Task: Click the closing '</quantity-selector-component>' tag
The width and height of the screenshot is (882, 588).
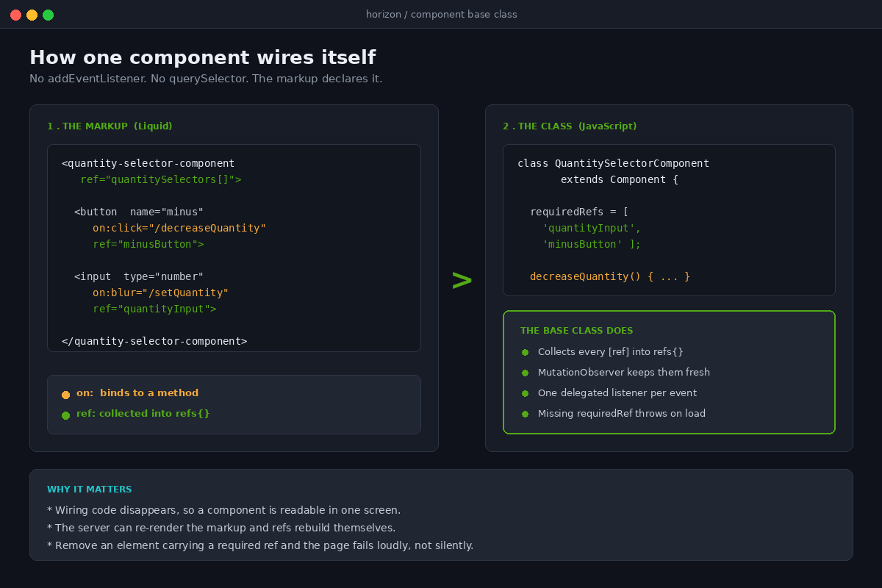Action: pos(154,341)
